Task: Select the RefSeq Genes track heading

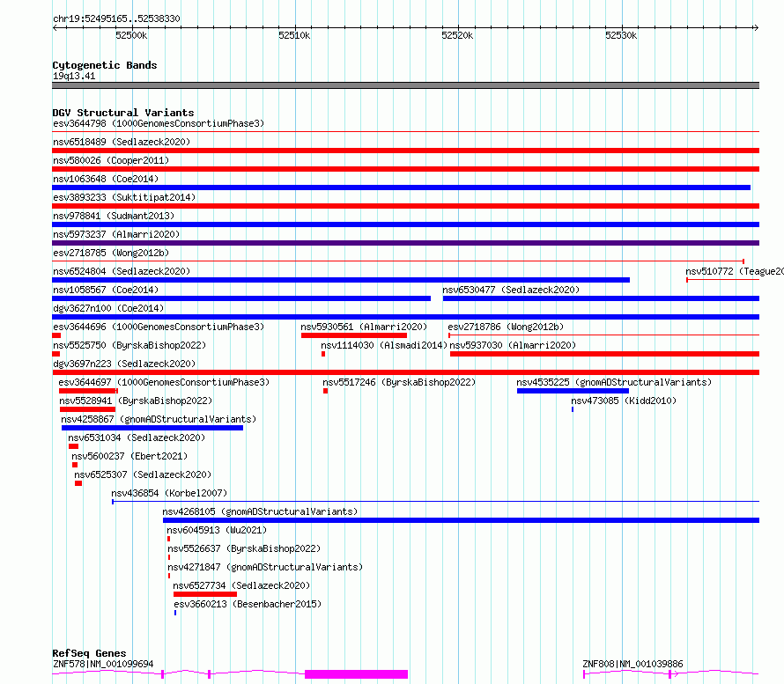Action: [x=89, y=653]
